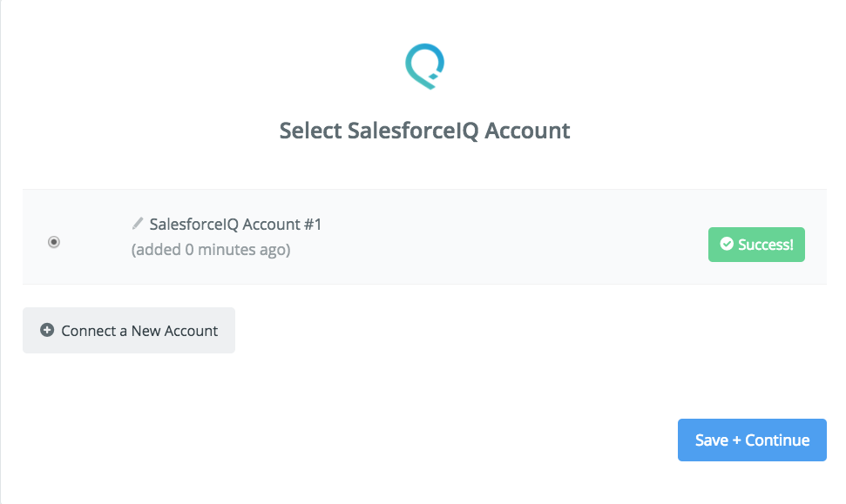Click the checkmark icon in Success badge
Screen dimensions: 846x504
[727, 245]
